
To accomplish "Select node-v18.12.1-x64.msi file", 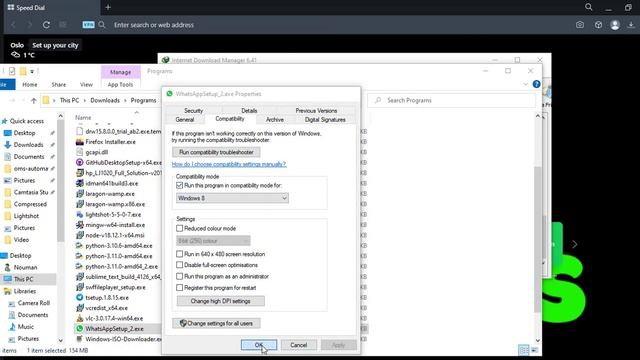I will click(x=115, y=235).
